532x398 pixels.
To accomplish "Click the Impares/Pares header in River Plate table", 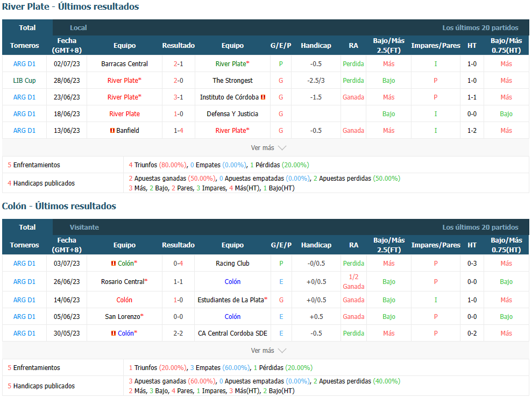I will [436, 46].
